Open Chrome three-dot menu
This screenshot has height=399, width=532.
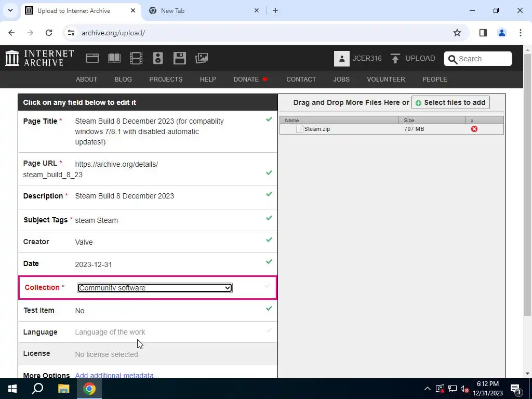point(520,33)
